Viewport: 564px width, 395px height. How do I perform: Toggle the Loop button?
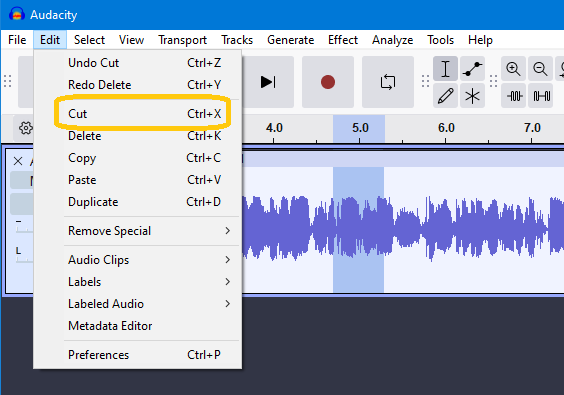tap(388, 82)
